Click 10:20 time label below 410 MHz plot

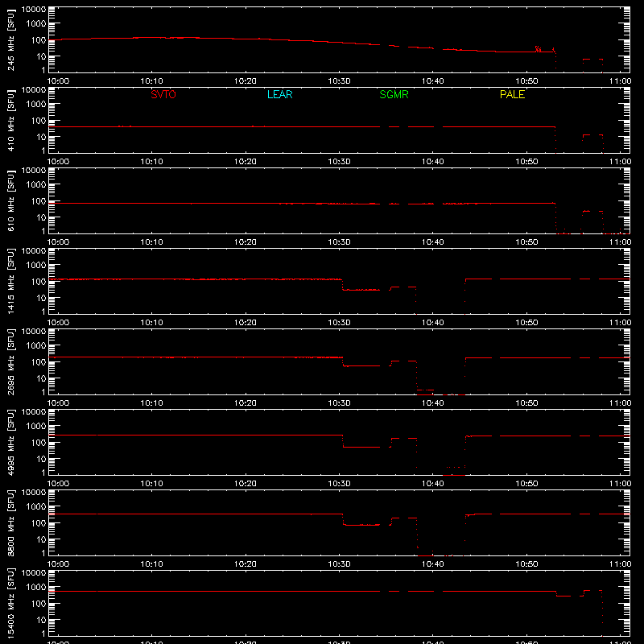click(246, 162)
